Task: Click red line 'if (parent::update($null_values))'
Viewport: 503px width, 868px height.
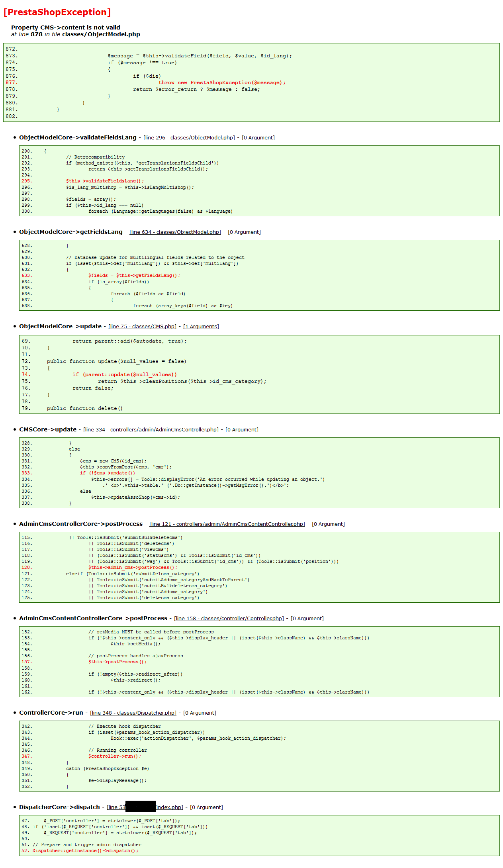Action: [x=125, y=375]
